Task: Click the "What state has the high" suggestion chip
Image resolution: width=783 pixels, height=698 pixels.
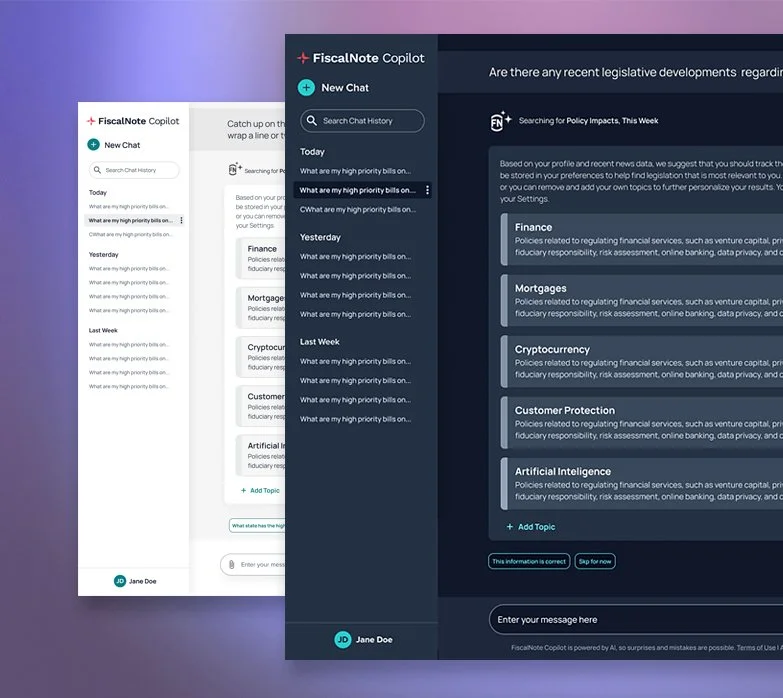Action: click(x=257, y=526)
